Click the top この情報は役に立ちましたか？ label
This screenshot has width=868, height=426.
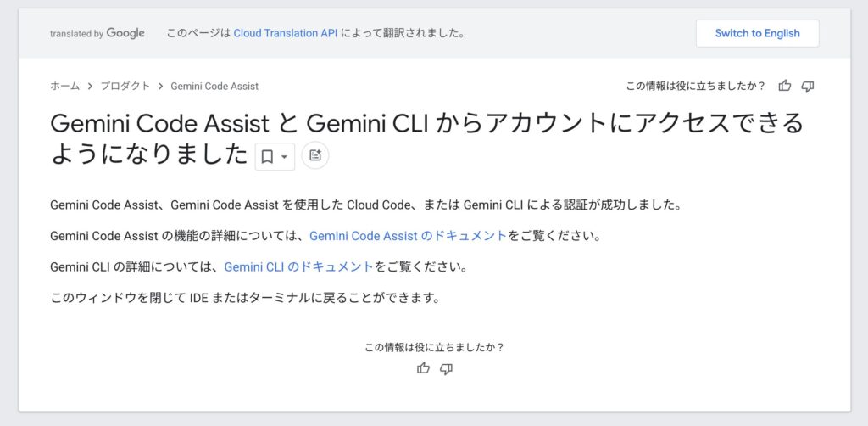click(x=695, y=86)
